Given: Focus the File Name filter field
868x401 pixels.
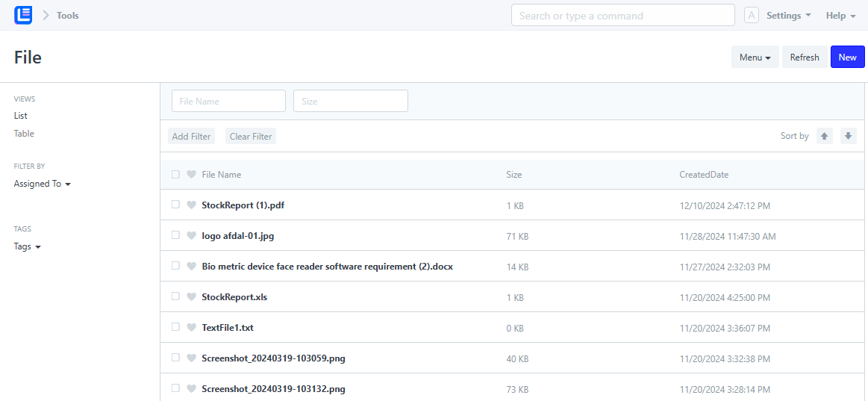Looking at the screenshot, I should (228, 101).
